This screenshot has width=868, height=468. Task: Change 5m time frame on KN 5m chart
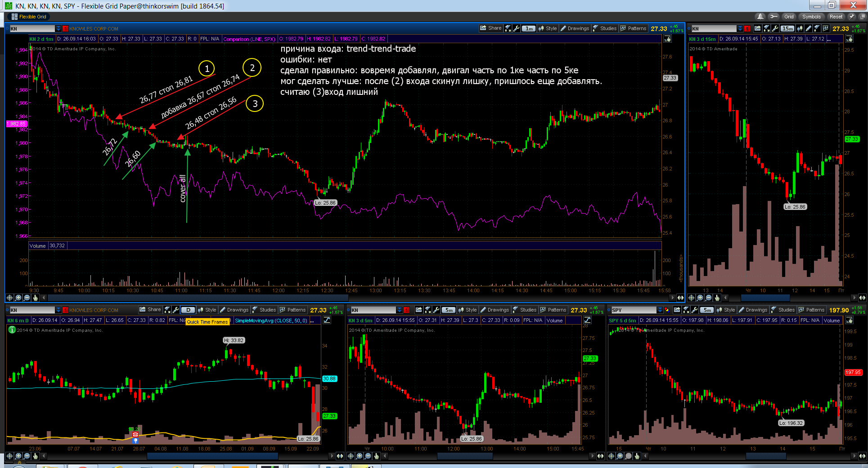449,310
